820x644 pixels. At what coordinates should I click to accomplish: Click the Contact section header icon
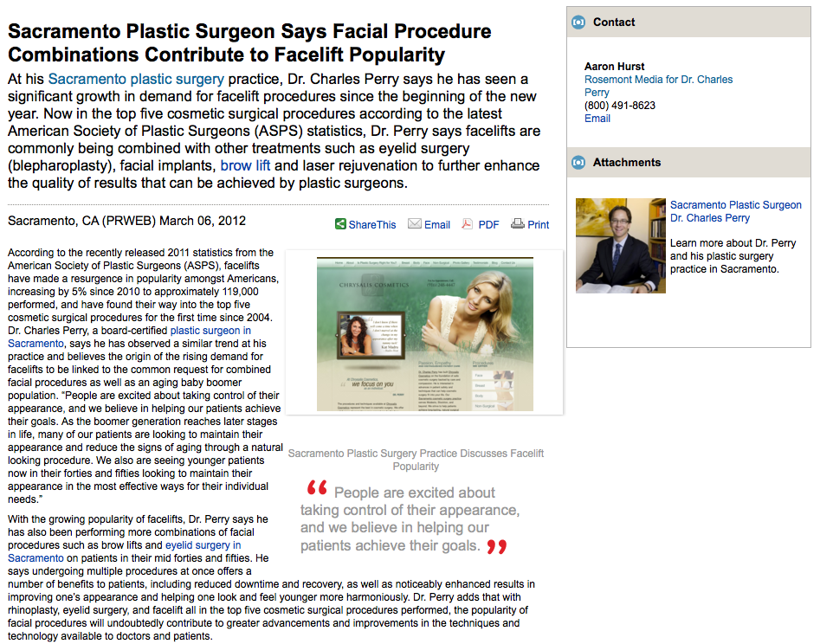click(x=578, y=23)
